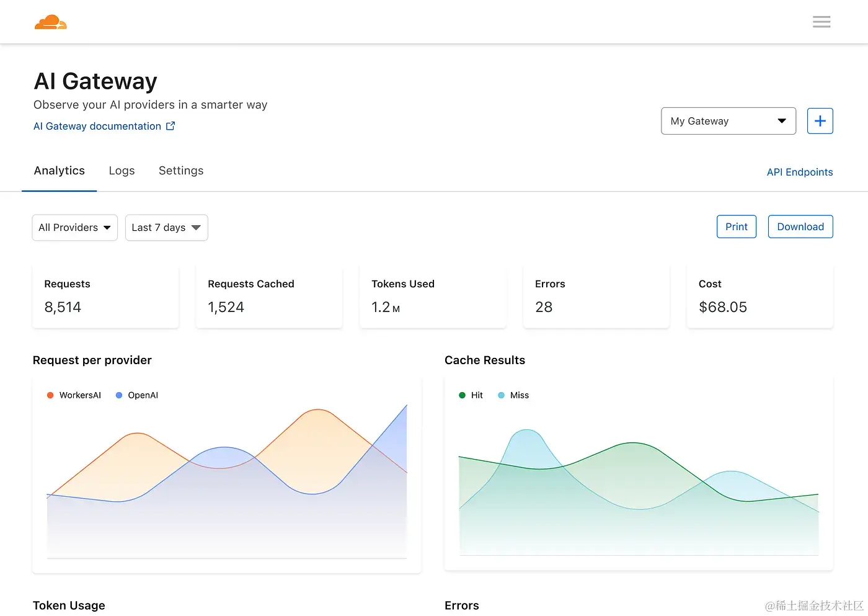Toggle Hit legend green dot
The width and height of the screenshot is (868, 616).
pyautogui.click(x=462, y=395)
